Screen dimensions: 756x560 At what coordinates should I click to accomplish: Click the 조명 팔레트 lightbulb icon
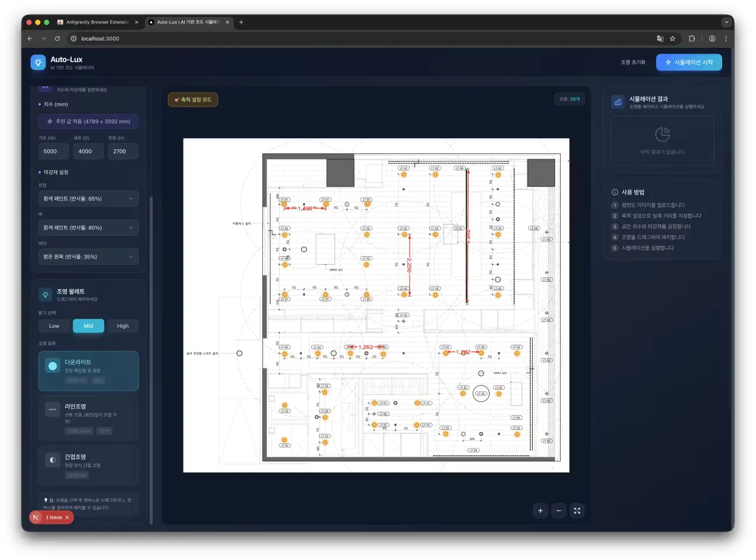[45, 295]
